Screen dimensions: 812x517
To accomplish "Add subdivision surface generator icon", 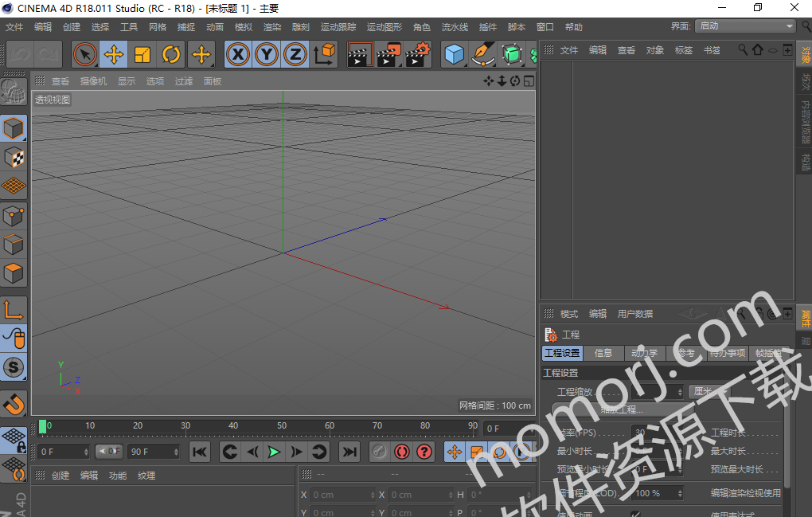I will (x=512, y=54).
